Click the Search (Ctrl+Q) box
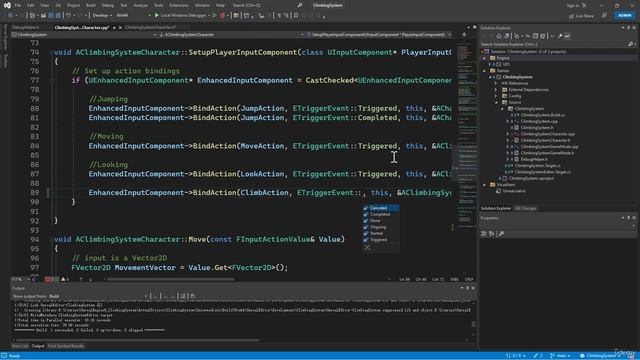 pyautogui.click(x=267, y=5)
